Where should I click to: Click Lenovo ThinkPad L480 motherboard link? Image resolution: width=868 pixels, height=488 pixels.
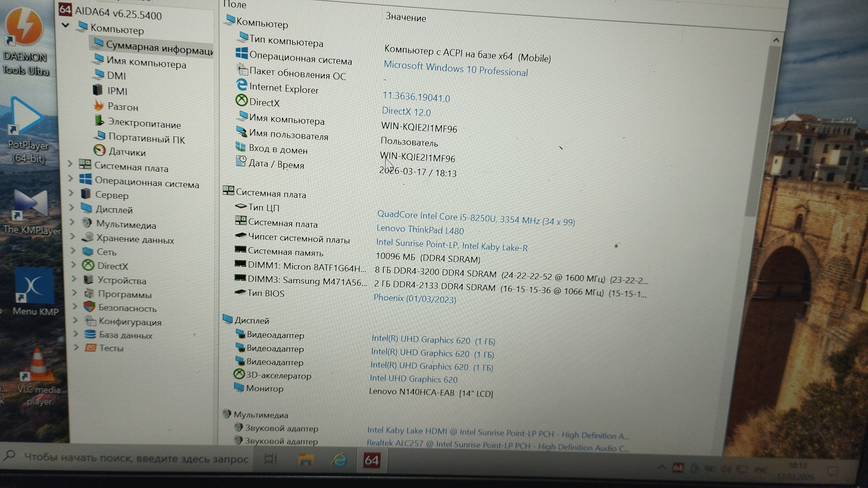point(420,230)
